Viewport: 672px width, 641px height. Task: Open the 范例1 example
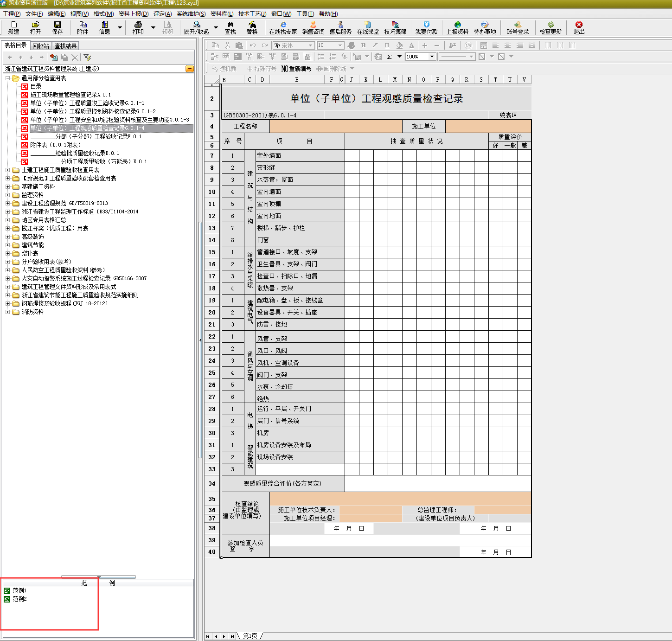[x=19, y=590]
